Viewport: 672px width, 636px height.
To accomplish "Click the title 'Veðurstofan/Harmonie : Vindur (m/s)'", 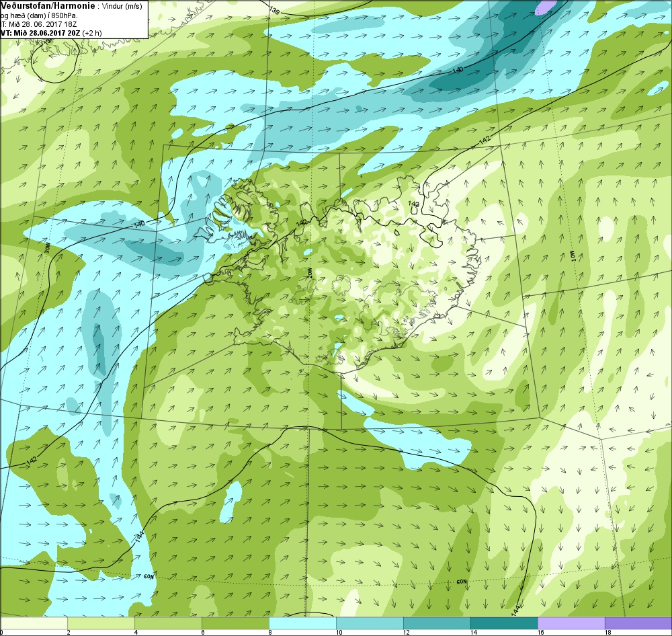I will click(72, 6).
